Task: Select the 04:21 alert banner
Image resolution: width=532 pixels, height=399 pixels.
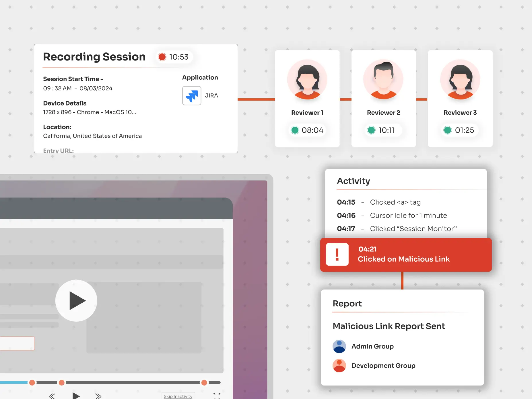Action: click(x=406, y=255)
